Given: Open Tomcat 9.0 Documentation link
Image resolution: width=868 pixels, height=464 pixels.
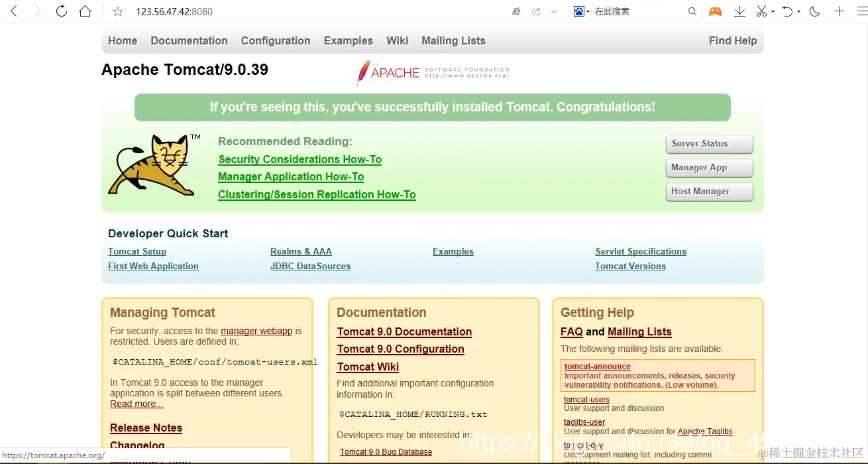Looking at the screenshot, I should (x=404, y=331).
